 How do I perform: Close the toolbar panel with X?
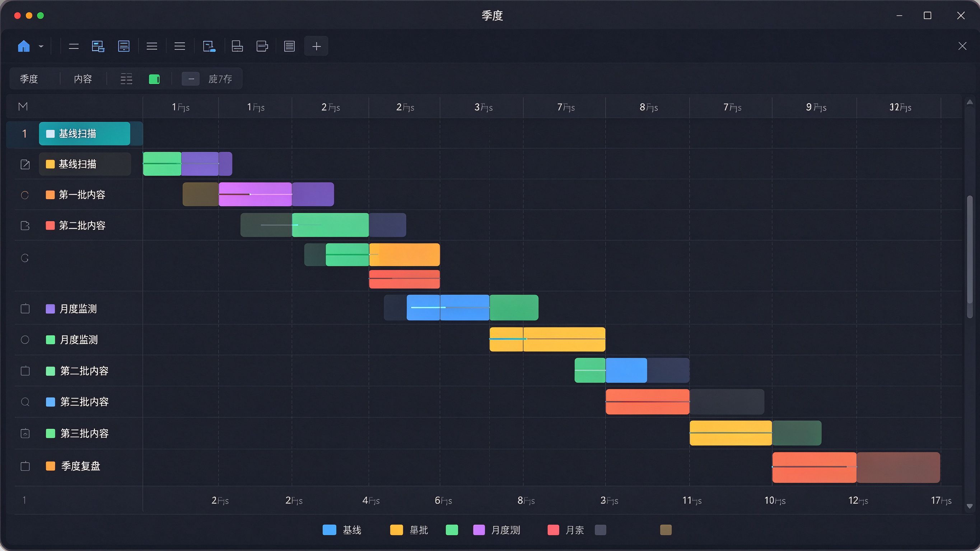pos(962,46)
